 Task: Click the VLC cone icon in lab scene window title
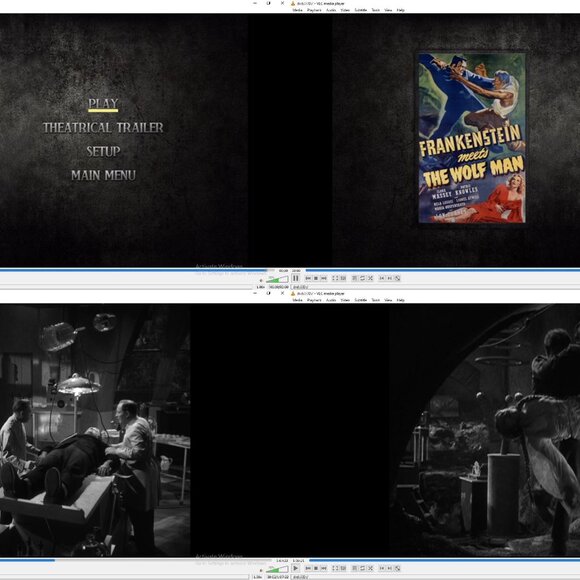(x=293, y=293)
